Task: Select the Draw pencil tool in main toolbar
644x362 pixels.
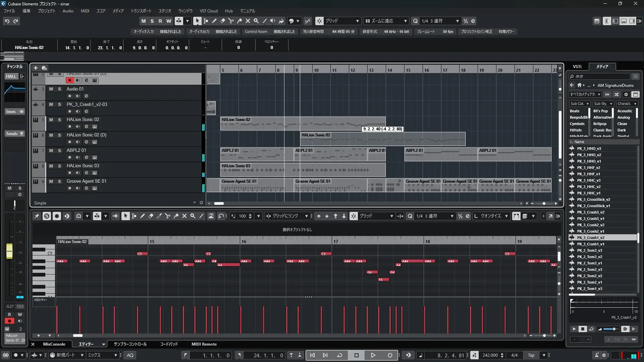Action: point(214,21)
